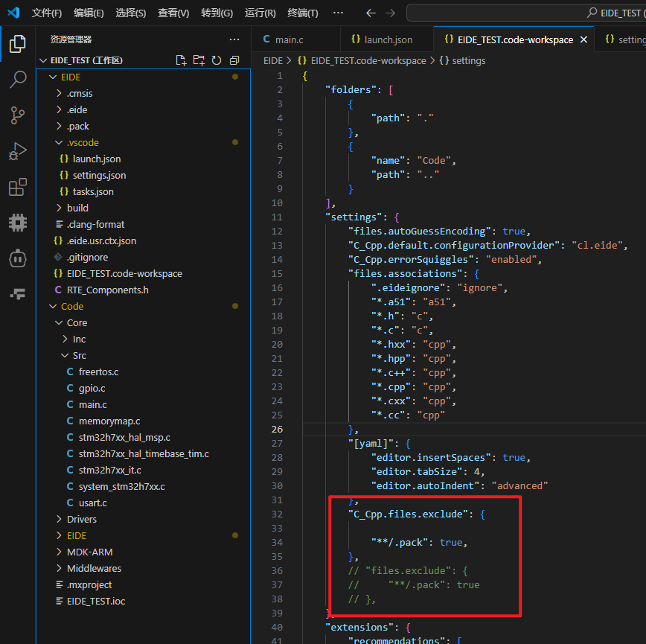Click EIDE breadcrumb segment
This screenshot has height=644, width=646.
[272, 61]
